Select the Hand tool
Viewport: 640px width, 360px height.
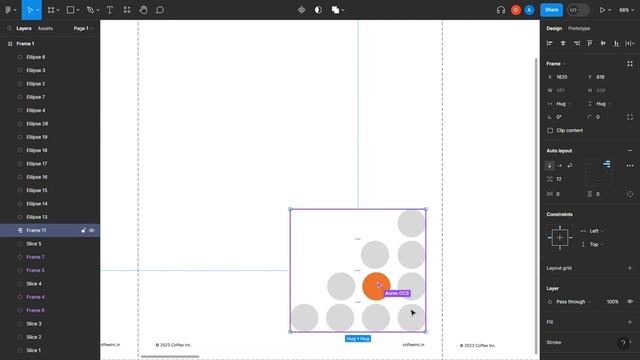pyautogui.click(x=143, y=10)
